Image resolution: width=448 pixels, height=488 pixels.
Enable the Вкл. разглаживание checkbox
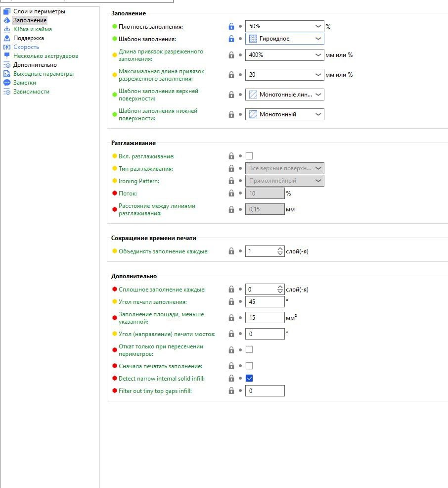(x=249, y=156)
